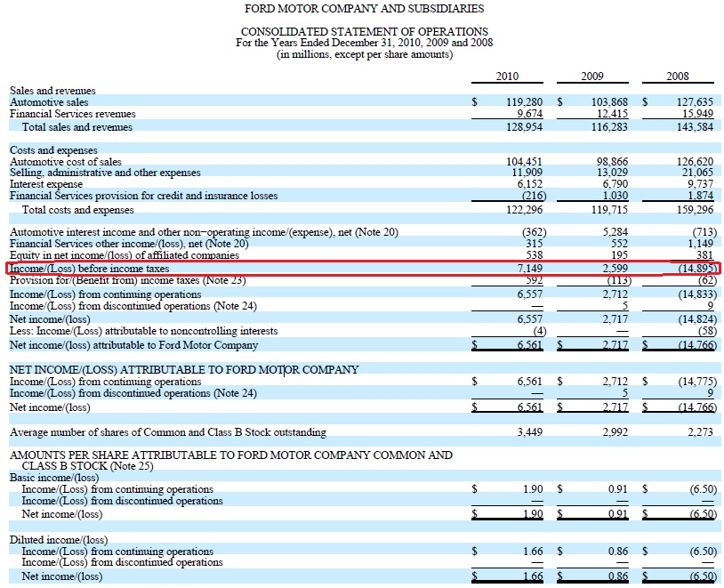
Task: Select the 1,874 provision value for 2008
Action: pyautogui.click(x=701, y=196)
